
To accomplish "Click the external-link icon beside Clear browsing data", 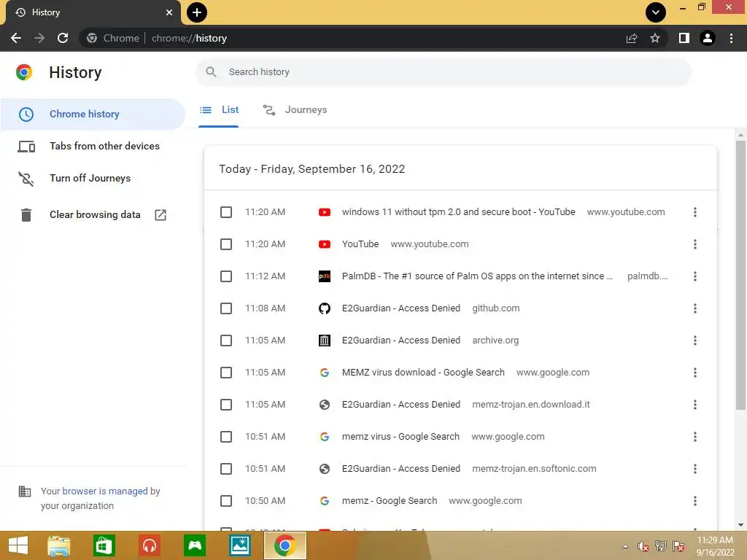I will 160,215.
